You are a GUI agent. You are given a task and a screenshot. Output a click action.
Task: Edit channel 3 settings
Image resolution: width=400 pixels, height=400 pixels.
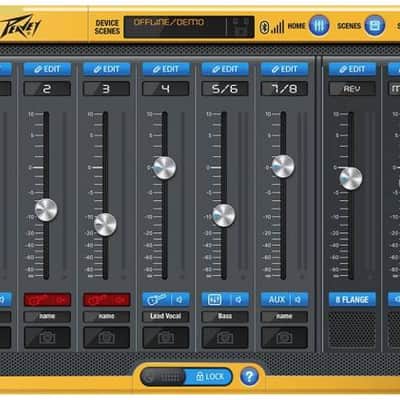107,69
